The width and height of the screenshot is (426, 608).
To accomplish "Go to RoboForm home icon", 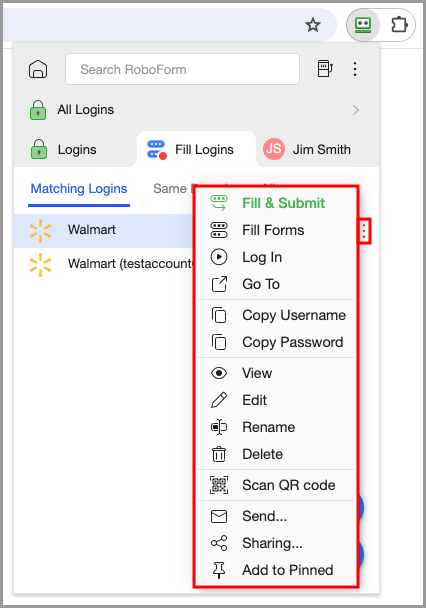I will (x=38, y=69).
